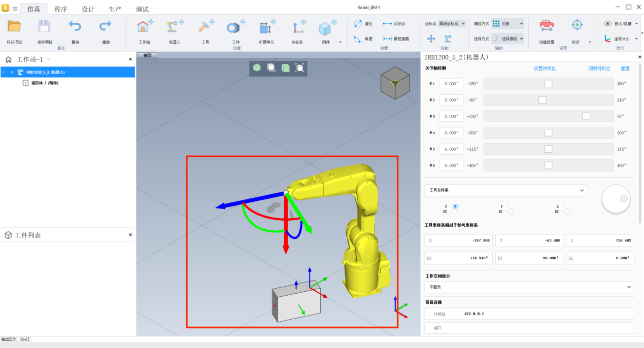The height and width of the screenshot is (348, 644).
Task: Switch to the 程序 tab
Action: point(61,9)
